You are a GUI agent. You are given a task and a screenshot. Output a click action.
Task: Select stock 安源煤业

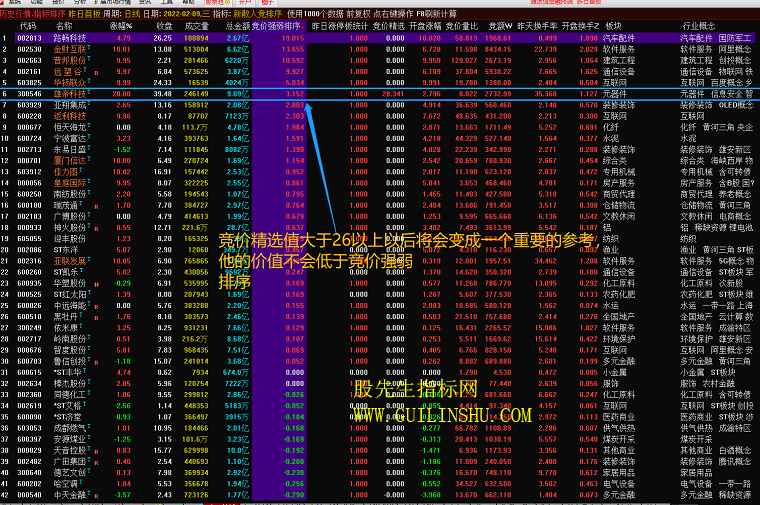[69, 439]
